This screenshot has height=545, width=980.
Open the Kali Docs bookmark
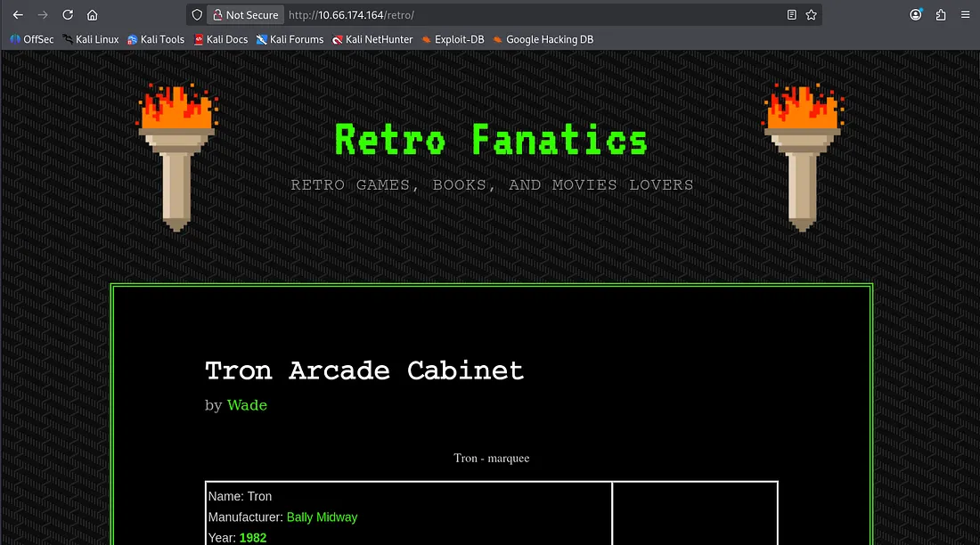(x=221, y=39)
